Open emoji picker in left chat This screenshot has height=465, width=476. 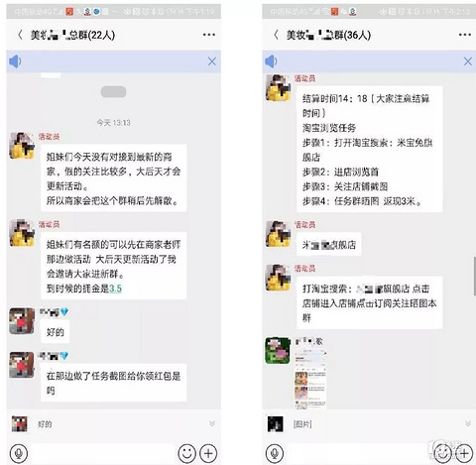187,453
